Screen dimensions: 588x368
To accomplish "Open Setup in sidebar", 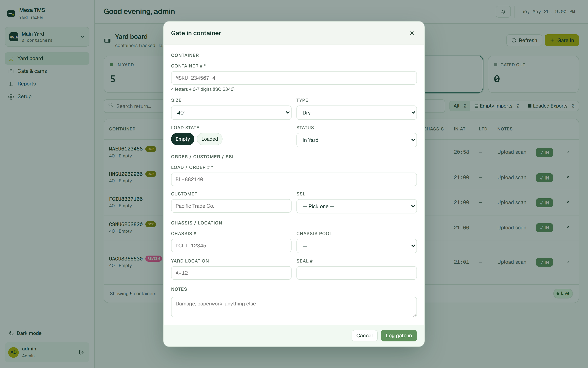I will pos(47,96).
